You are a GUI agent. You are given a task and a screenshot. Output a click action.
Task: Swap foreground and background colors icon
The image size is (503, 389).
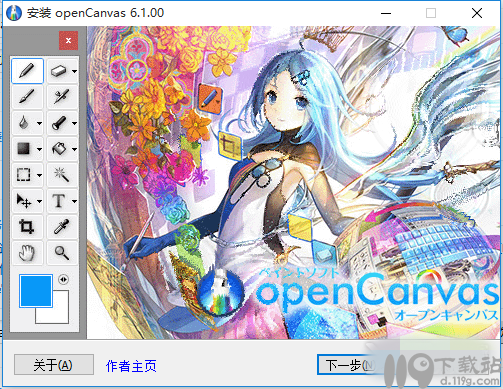click(x=63, y=279)
